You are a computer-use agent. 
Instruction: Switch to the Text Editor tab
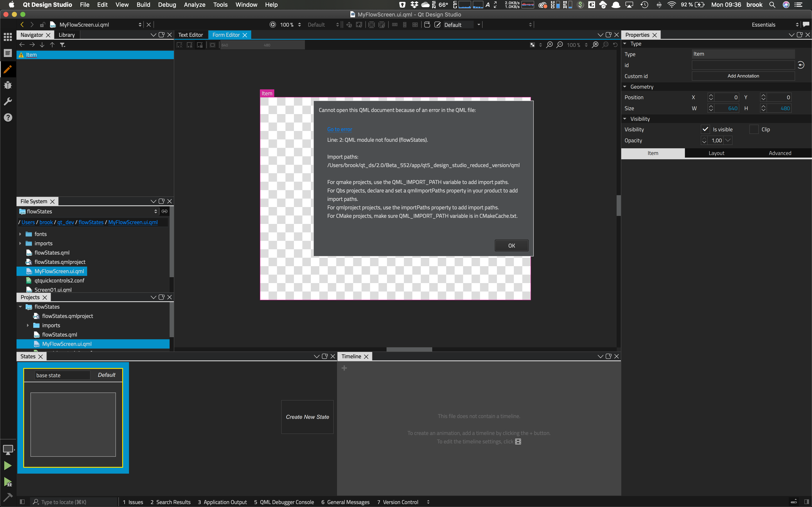click(x=191, y=35)
